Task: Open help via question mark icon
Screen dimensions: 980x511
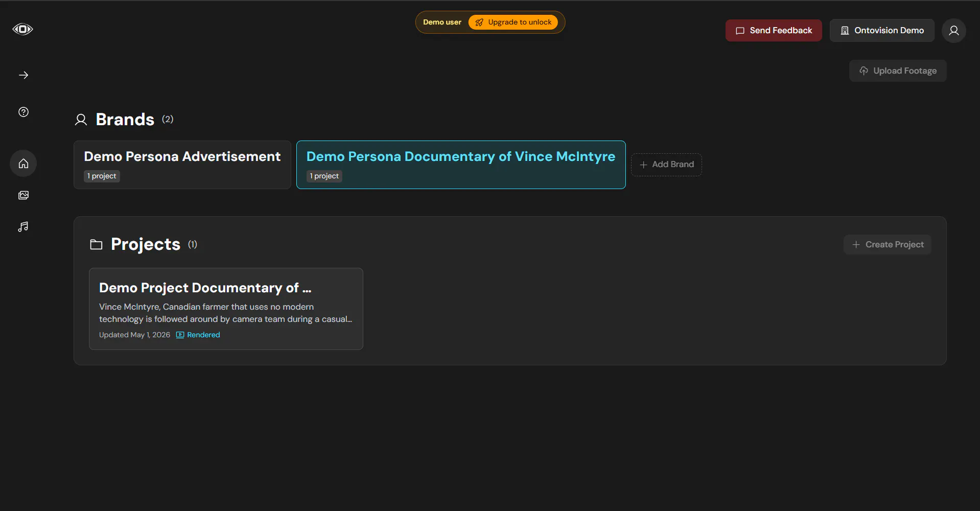Action: 24,112
